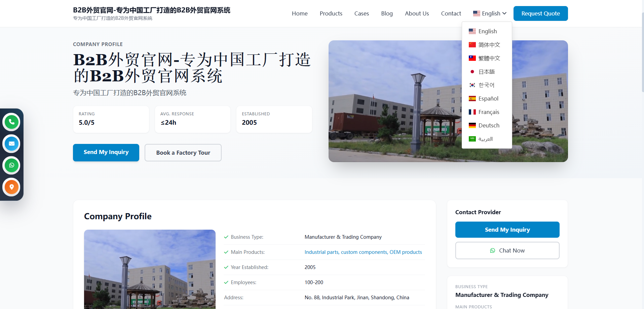Open the Contact nav item
644x309 pixels.
tap(451, 13)
